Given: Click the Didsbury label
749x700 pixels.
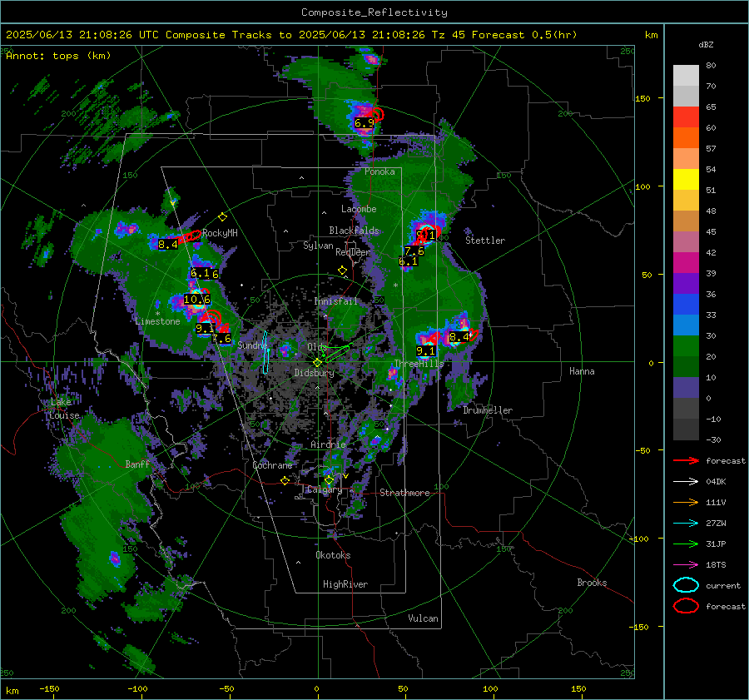Looking at the screenshot, I should [x=314, y=373].
